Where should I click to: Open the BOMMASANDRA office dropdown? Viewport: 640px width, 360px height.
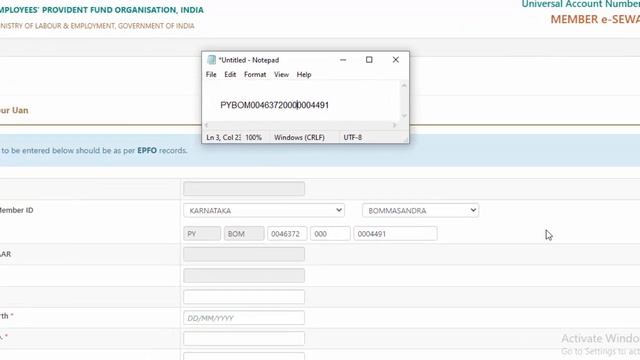click(x=420, y=211)
